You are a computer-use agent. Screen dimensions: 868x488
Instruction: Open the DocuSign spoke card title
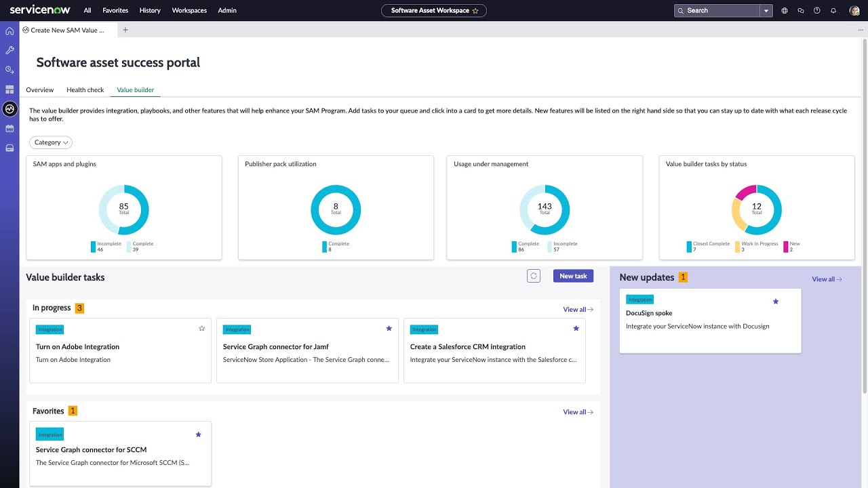click(649, 313)
